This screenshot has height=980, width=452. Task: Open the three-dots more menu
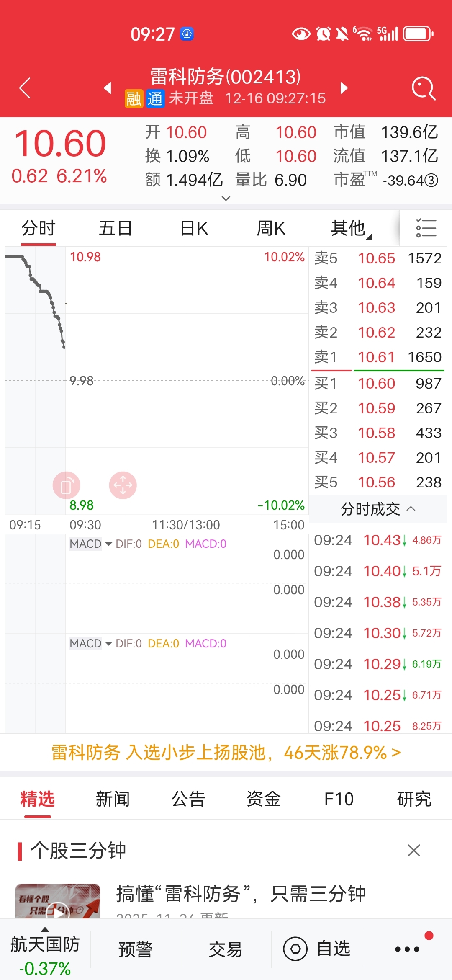pyautogui.click(x=407, y=949)
